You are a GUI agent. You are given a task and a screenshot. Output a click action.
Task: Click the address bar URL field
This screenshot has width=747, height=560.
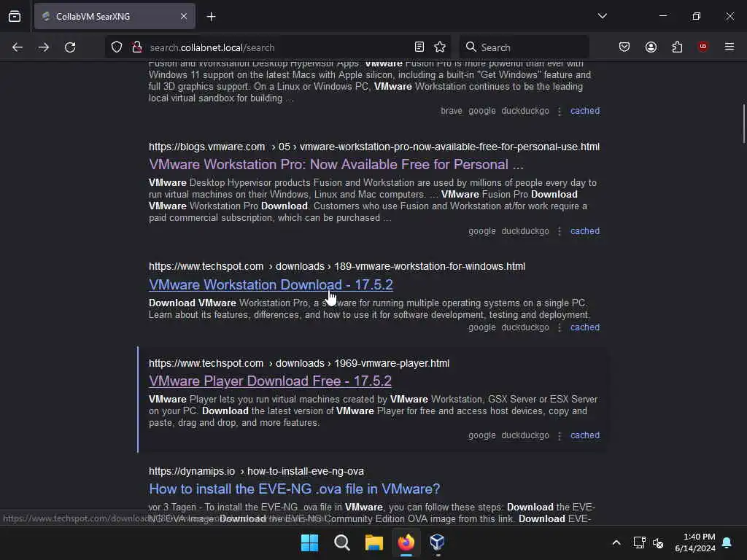[279, 47]
